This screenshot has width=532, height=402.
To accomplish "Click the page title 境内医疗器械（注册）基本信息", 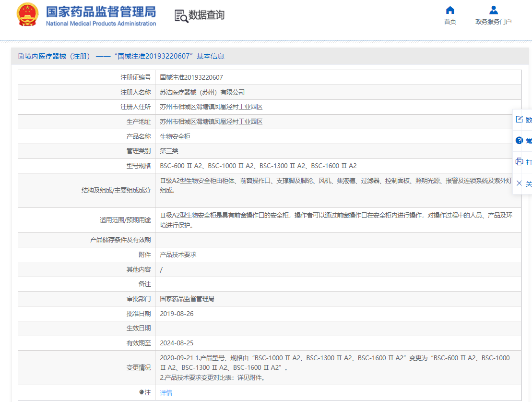I will (124, 56).
